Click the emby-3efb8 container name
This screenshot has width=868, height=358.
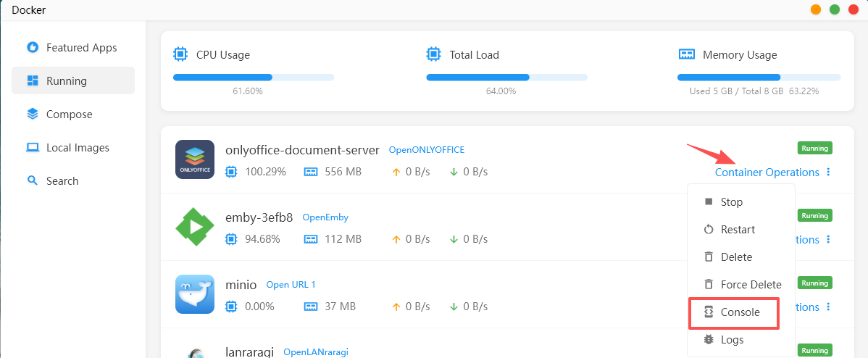pyautogui.click(x=259, y=217)
